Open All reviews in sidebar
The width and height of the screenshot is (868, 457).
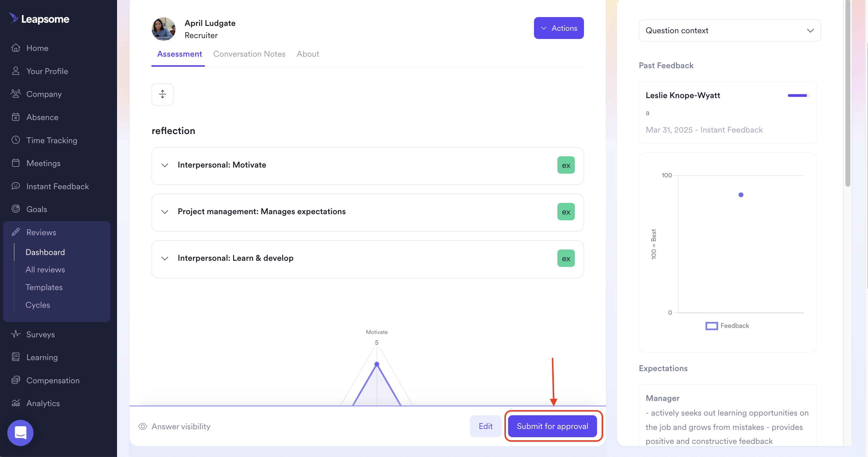(45, 269)
